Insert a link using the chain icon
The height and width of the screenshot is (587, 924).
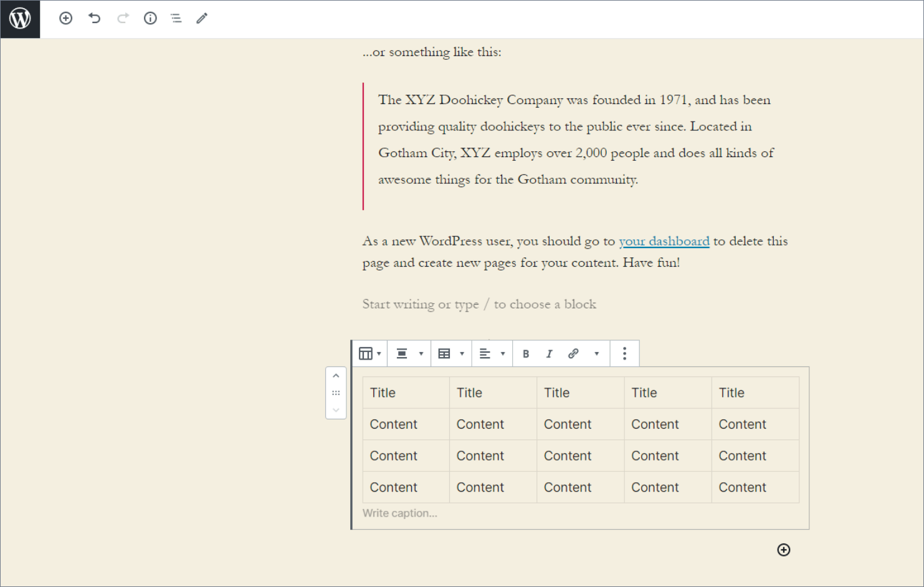[x=573, y=353]
